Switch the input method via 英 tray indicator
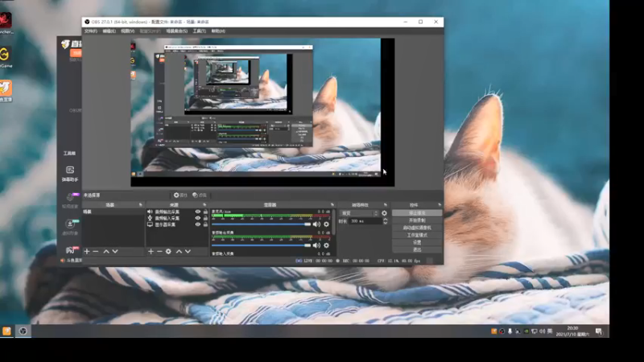Image resolution: width=644 pixels, height=362 pixels. pyautogui.click(x=550, y=331)
